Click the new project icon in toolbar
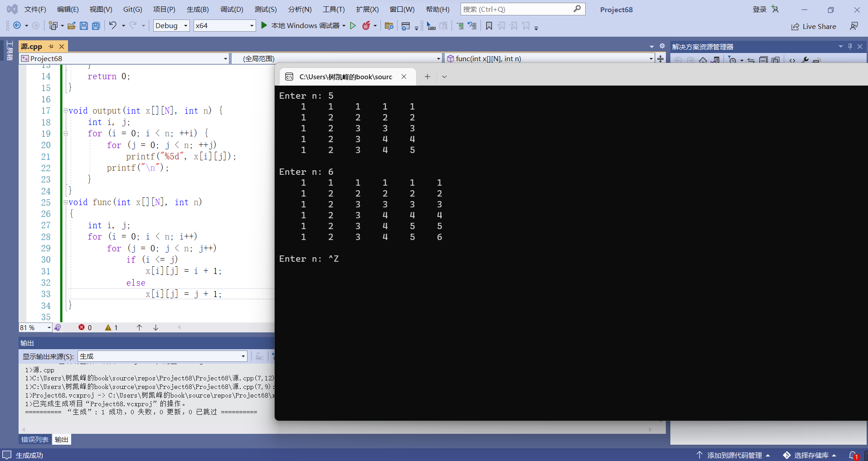 [x=53, y=26]
